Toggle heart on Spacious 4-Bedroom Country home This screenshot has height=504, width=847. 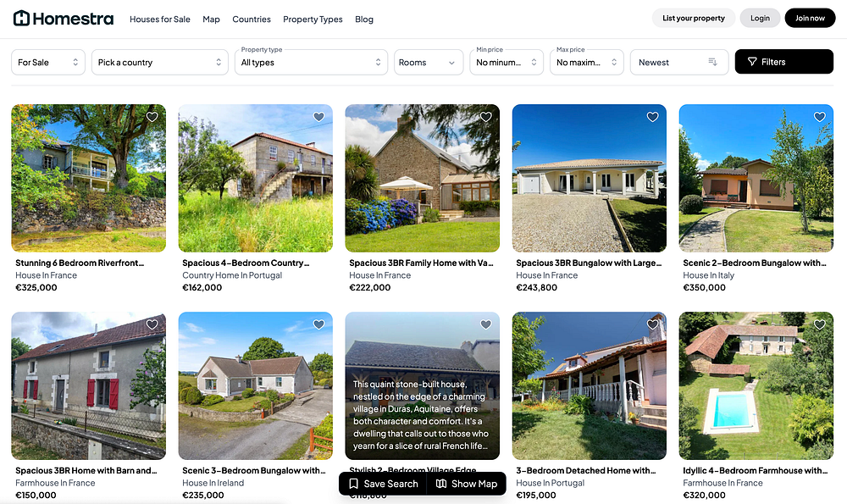319,117
